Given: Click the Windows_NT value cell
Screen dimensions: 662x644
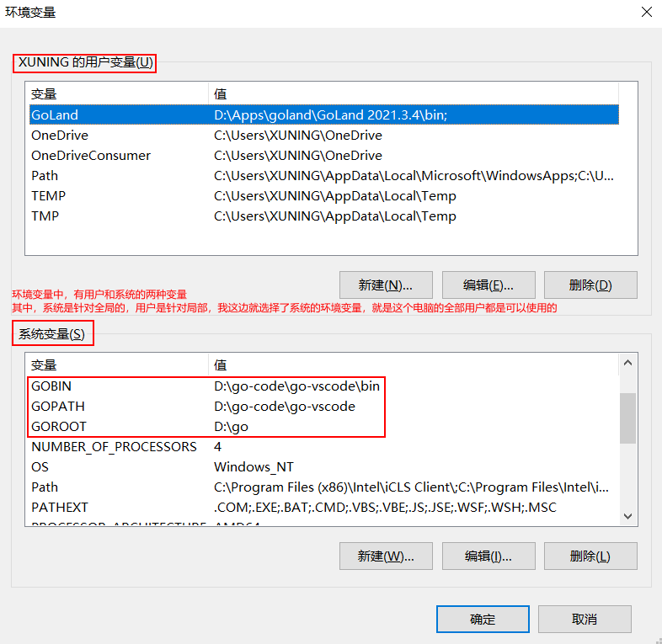Looking at the screenshot, I should click(x=254, y=467).
